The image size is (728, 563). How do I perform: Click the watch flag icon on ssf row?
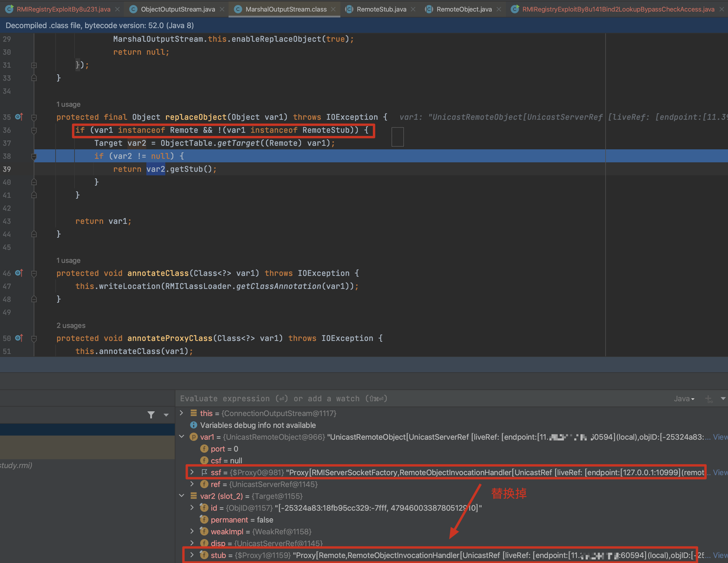204,472
